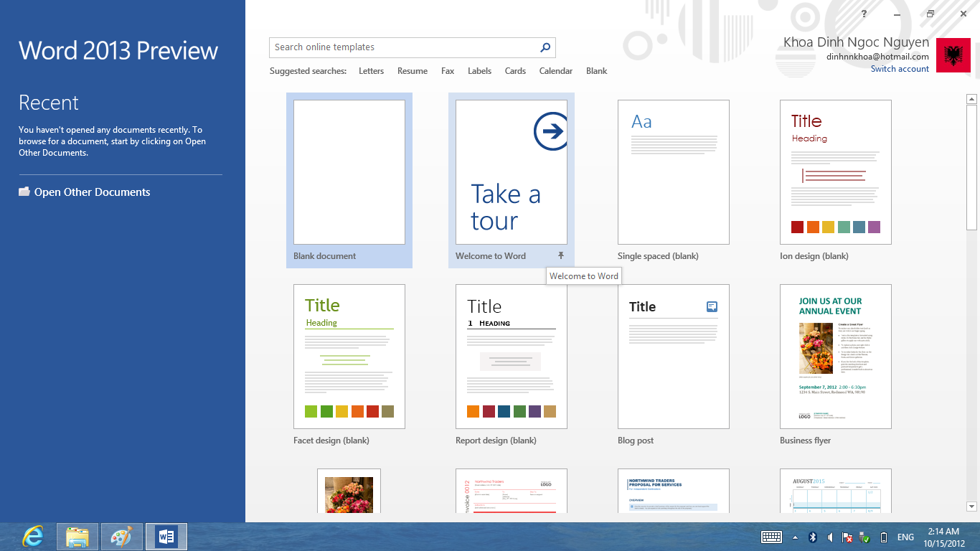Viewport: 980px width, 551px height.
Task: Click the user account profile picture
Action: (953, 55)
